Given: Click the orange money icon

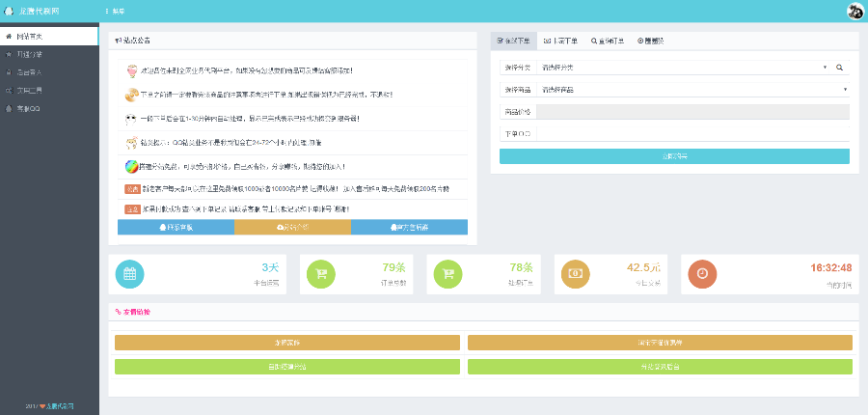Looking at the screenshot, I should (576, 274).
